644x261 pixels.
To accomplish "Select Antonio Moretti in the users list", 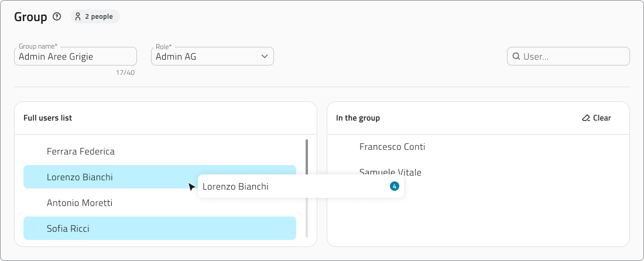I will (x=80, y=203).
